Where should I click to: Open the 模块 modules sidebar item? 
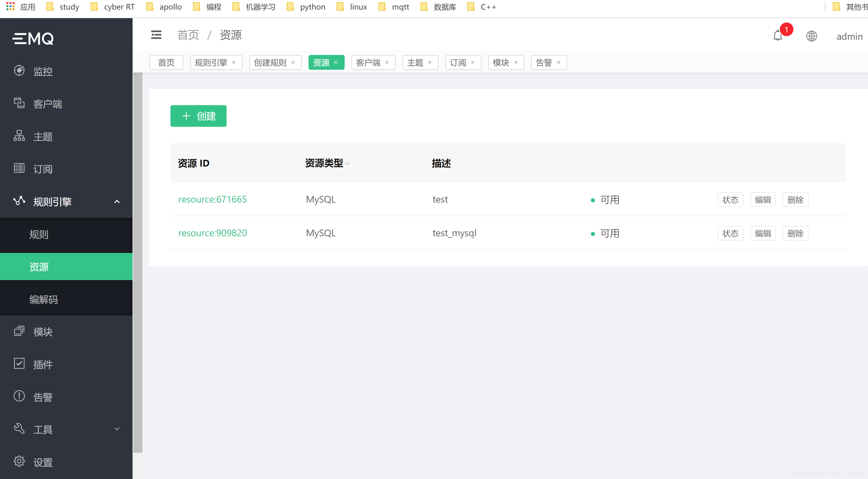(x=43, y=332)
